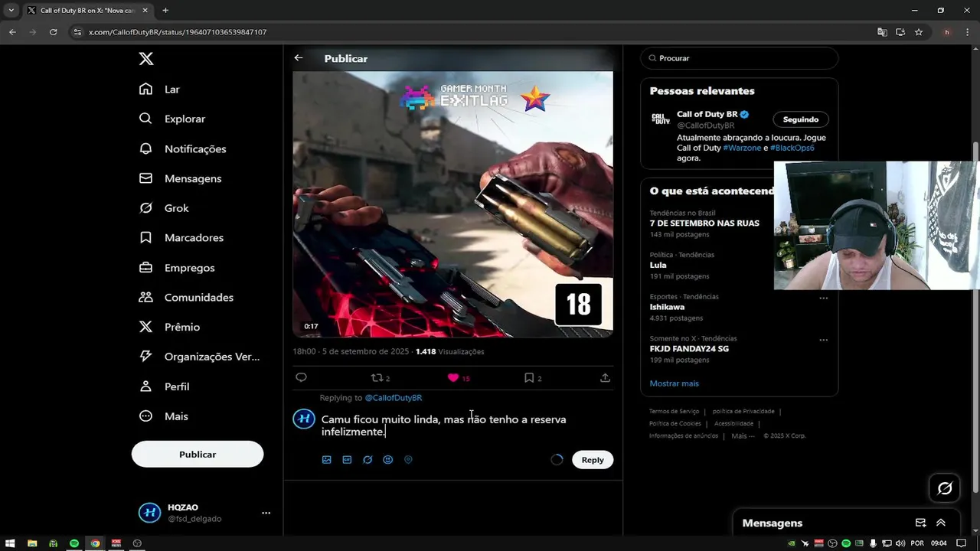Toggle the pink like heart
980x551 pixels.
click(453, 377)
